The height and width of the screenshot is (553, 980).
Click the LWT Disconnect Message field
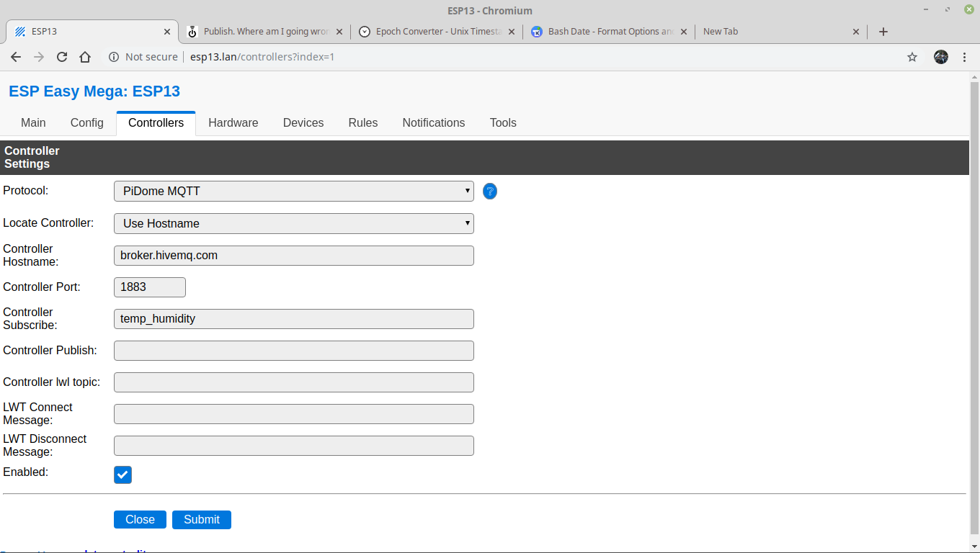[294, 446]
